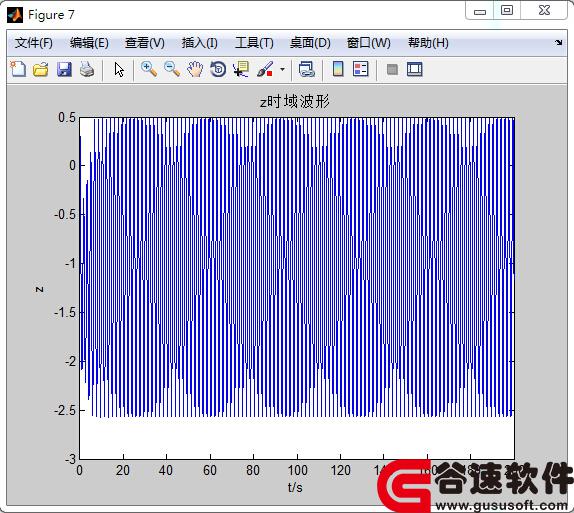Open the 帮助(H) menu

click(428, 43)
